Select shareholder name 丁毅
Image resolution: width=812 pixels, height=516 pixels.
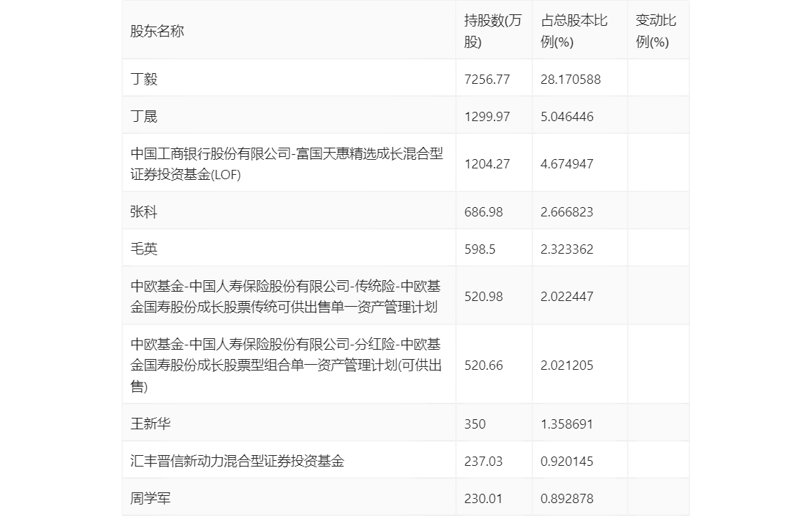144,79
